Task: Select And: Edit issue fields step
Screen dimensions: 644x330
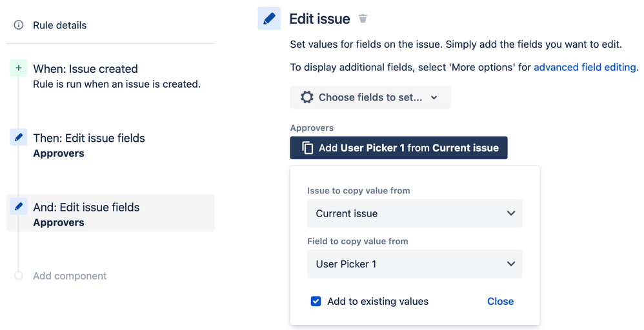Action: pos(110,213)
